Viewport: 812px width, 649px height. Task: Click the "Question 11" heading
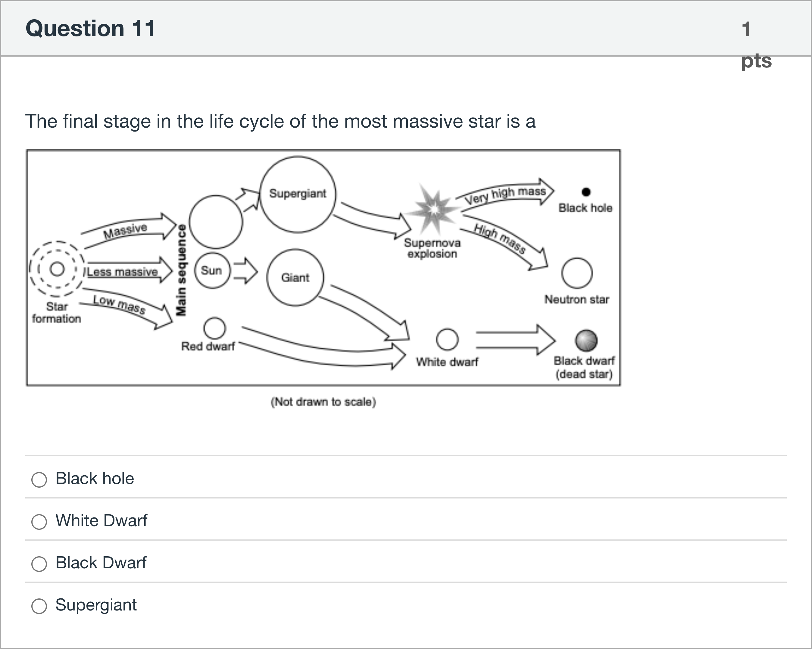[x=90, y=29]
